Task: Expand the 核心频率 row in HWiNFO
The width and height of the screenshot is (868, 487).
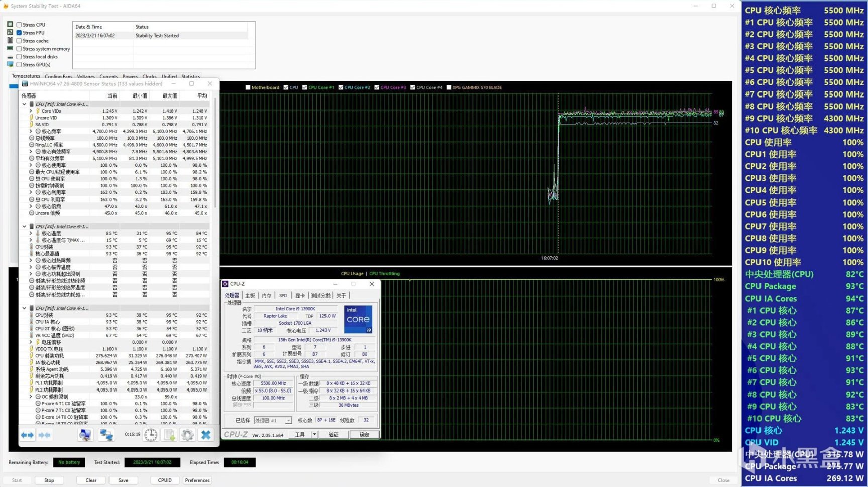Action: point(31,131)
